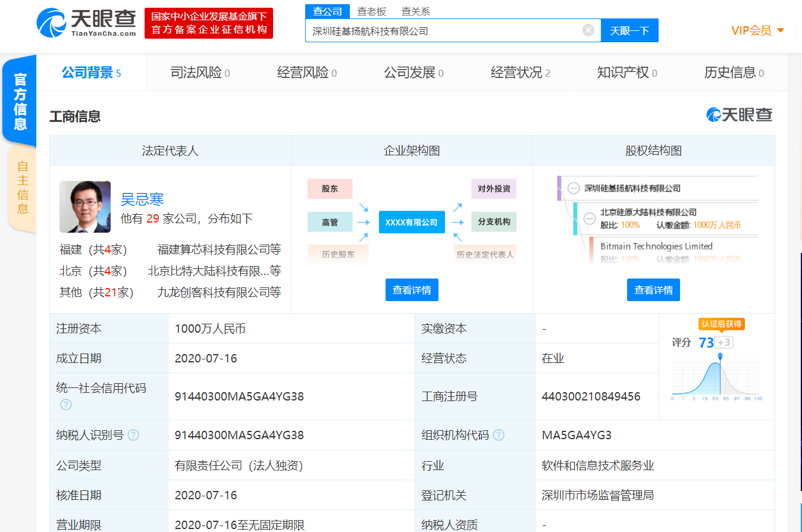Image resolution: width=802 pixels, height=532 pixels.
Task: Click the Tianyancha logo at top left
Action: click(87, 23)
